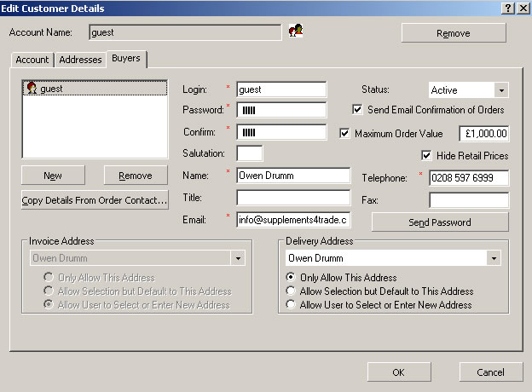532x392 pixels.
Task: Create a New buyer
Action: click(x=53, y=176)
